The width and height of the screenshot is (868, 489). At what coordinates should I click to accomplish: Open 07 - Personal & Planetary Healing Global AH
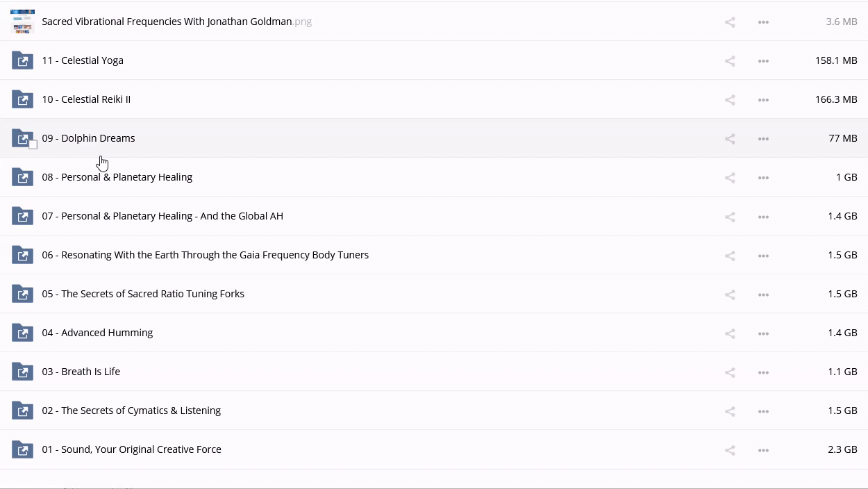pos(162,216)
